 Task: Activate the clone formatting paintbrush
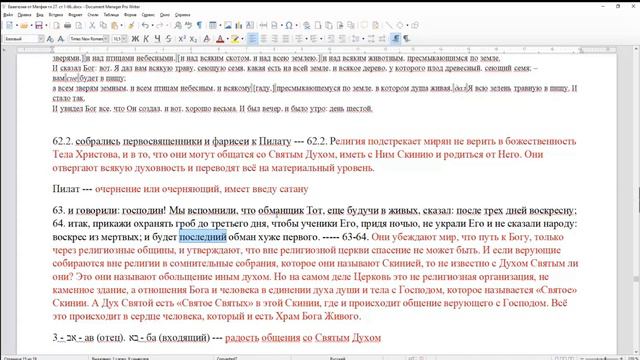(131, 25)
